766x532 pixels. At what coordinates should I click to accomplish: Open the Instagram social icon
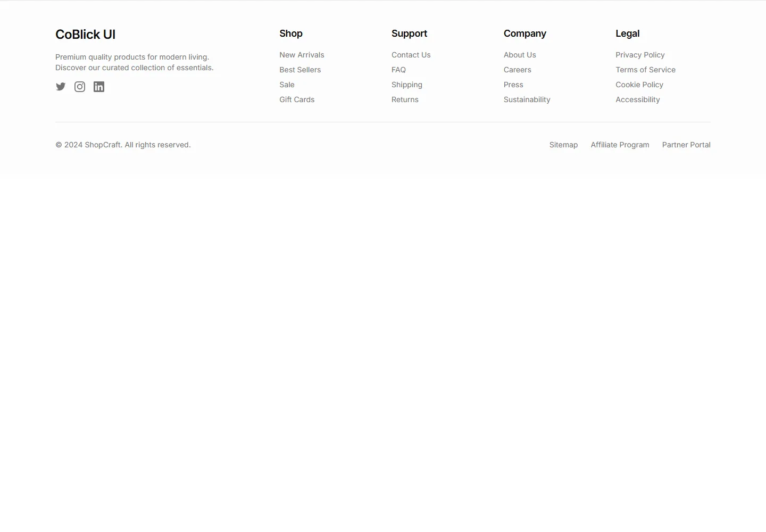click(80, 87)
